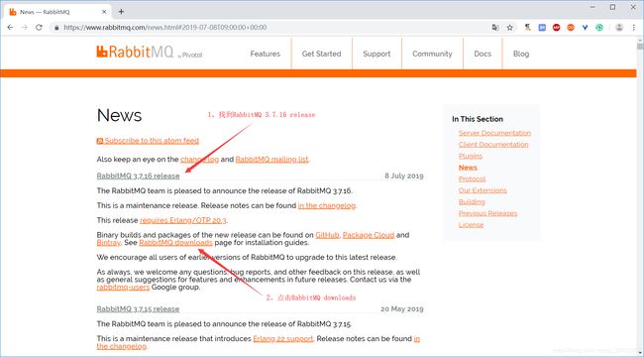This screenshot has height=357, width=644.
Task: Open Building in sidebar
Action: 472,202
